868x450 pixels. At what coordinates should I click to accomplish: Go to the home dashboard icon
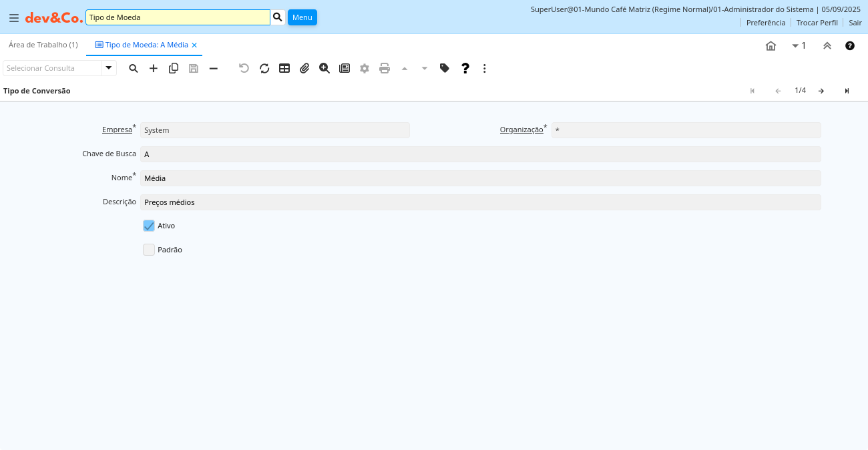(771, 46)
